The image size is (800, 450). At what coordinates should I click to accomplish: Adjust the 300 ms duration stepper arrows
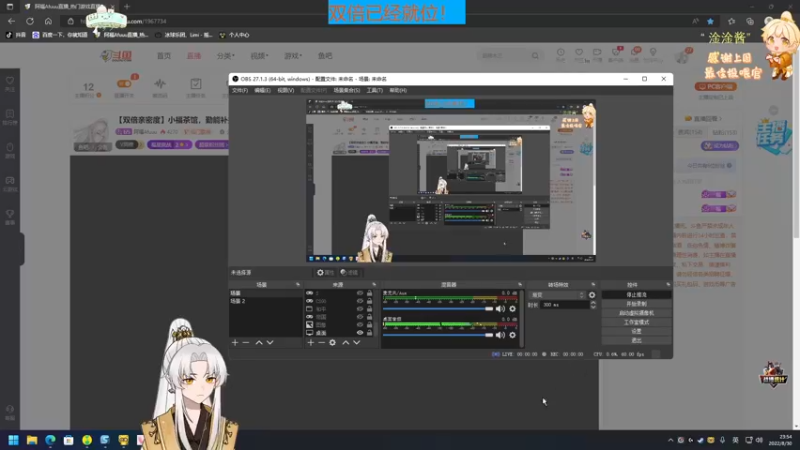click(x=593, y=305)
